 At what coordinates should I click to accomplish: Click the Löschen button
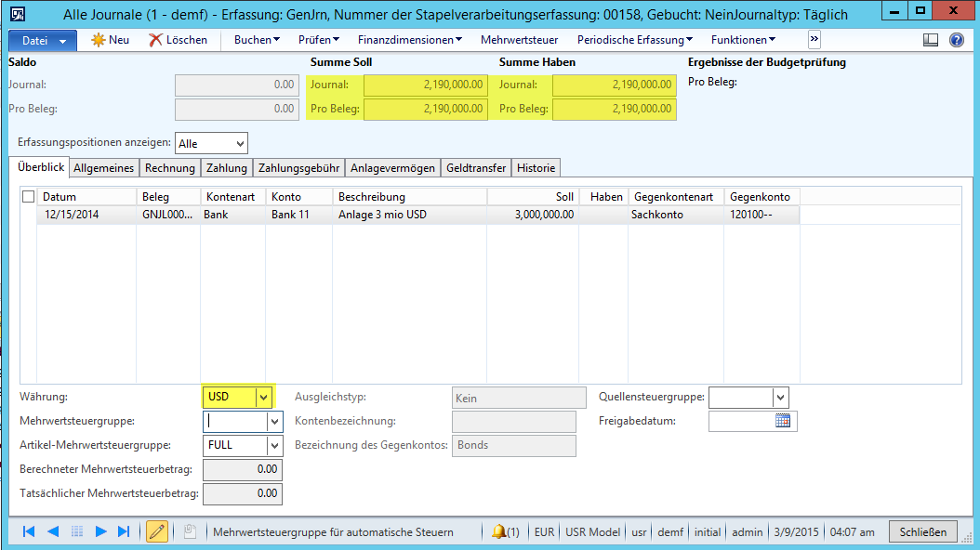click(x=179, y=40)
